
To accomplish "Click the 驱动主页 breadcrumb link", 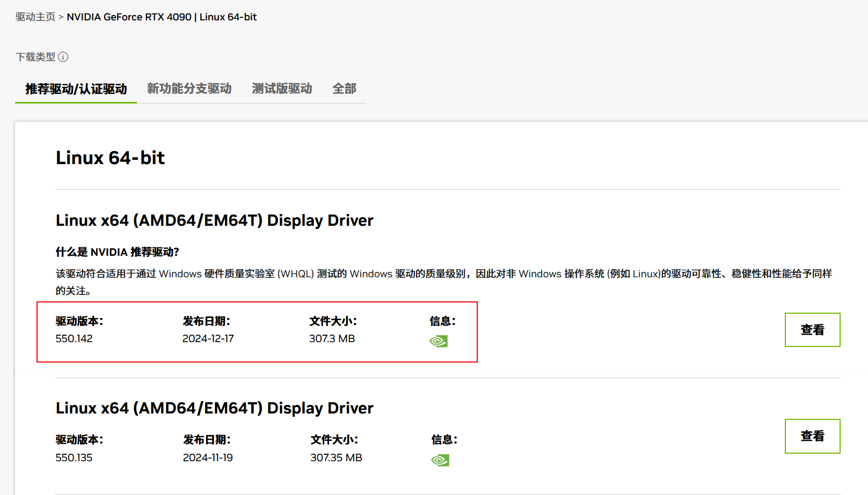I will (x=35, y=17).
